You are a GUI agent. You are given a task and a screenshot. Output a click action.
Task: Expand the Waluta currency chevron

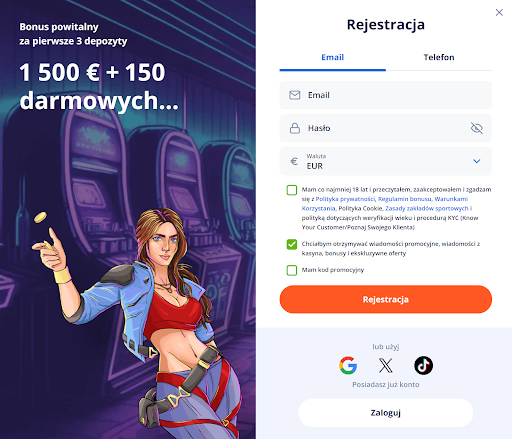(477, 161)
